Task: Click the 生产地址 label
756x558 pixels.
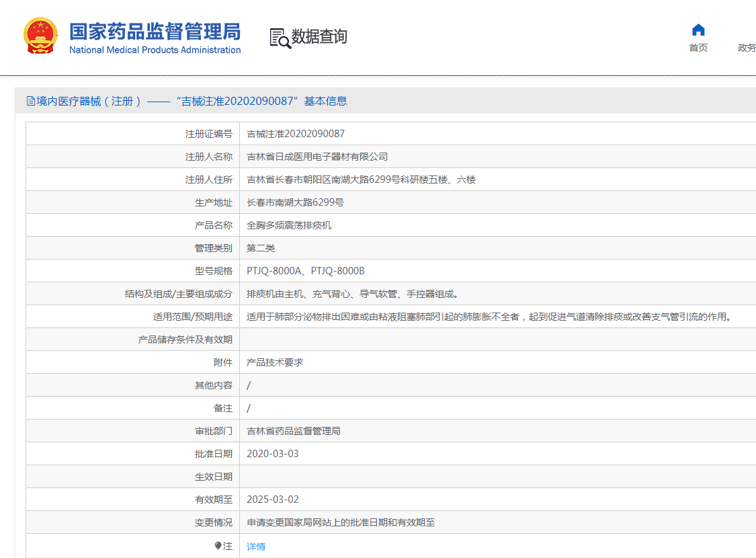Action: [214, 202]
